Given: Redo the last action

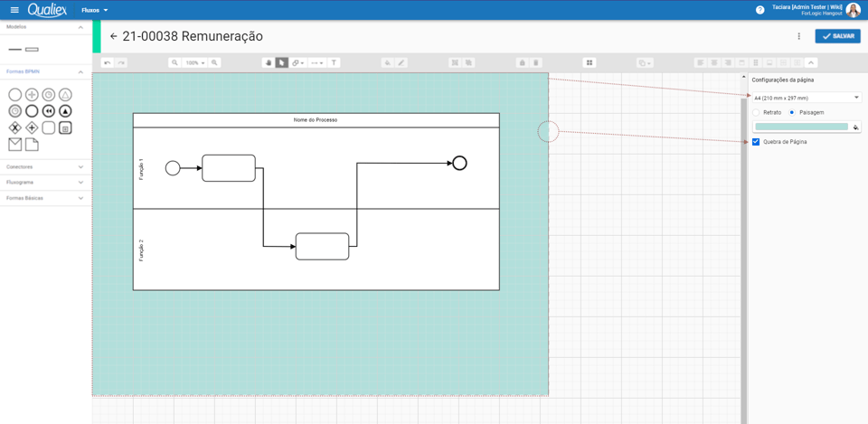Looking at the screenshot, I should point(120,63).
